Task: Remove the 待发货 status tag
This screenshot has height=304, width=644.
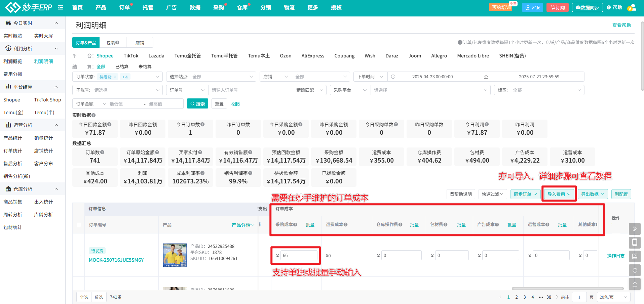Action: coord(115,77)
